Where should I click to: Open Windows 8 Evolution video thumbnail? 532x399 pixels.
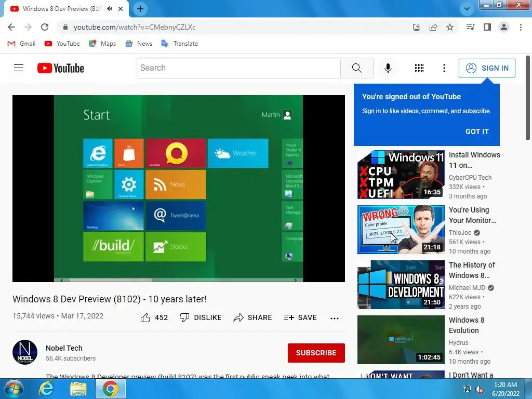[401, 340]
